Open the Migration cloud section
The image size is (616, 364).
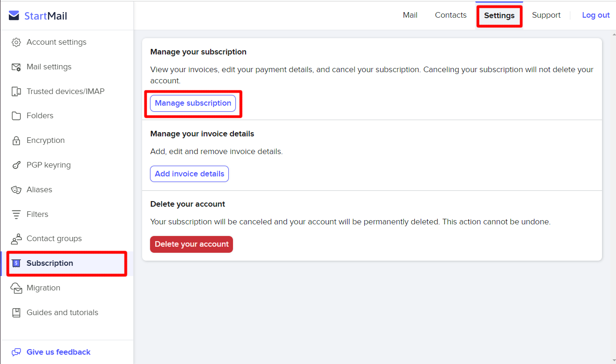(16, 288)
